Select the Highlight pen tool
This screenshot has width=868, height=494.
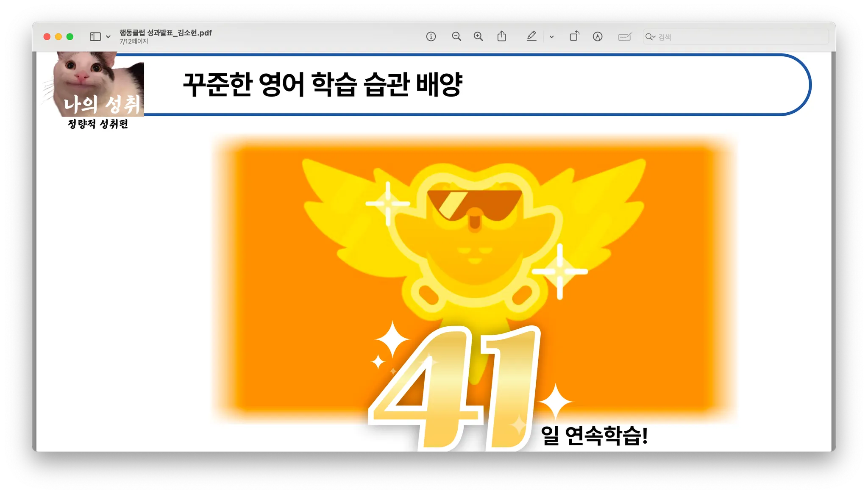tap(531, 37)
